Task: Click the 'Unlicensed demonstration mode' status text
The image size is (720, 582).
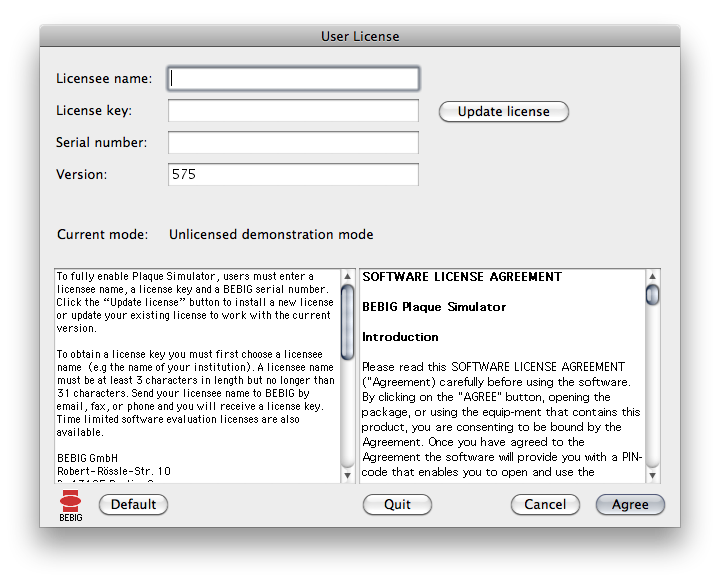Action: pyautogui.click(x=271, y=235)
